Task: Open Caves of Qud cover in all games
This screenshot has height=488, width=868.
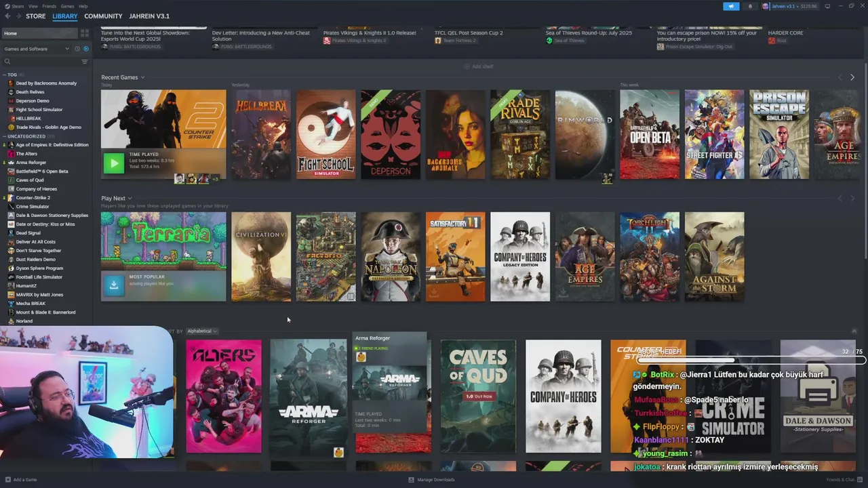Action: (x=478, y=396)
